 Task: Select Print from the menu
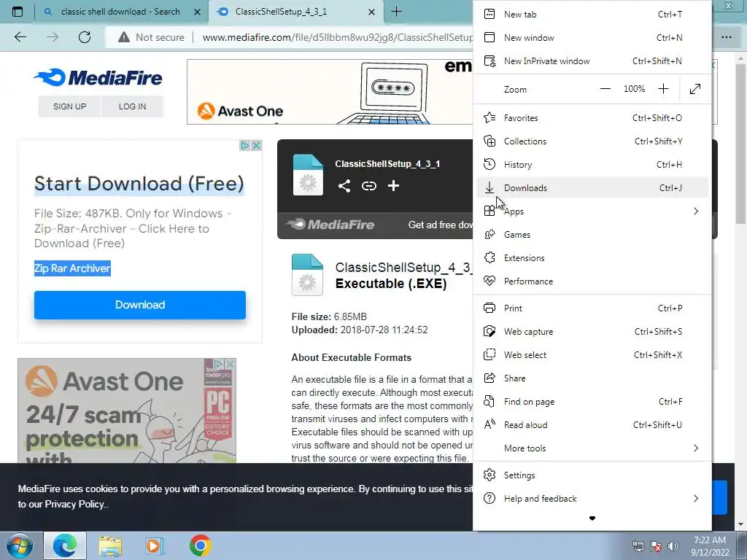[x=592, y=308]
